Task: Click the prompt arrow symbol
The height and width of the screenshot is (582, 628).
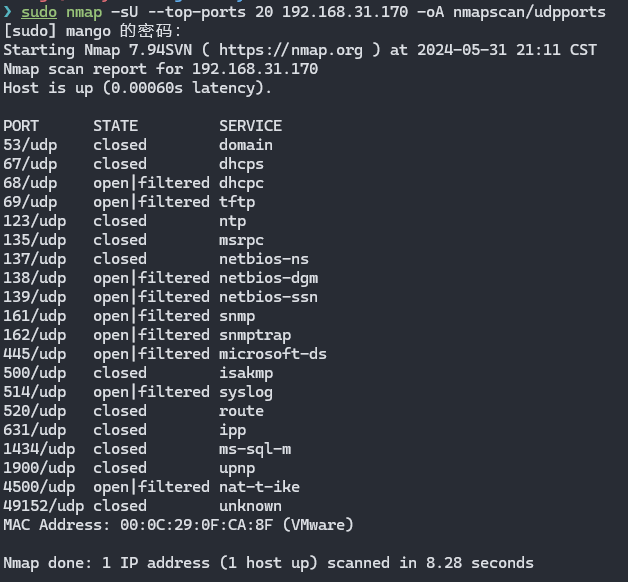Action: 8,12
